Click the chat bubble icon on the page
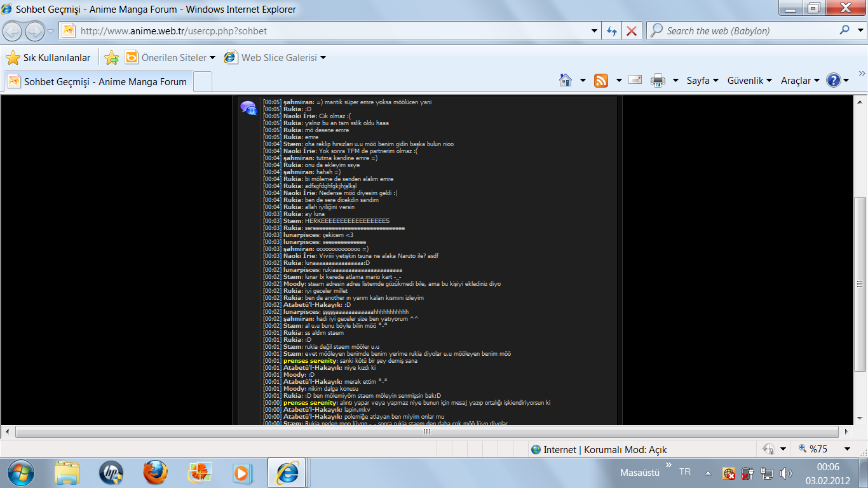868x488 pixels. [248, 108]
